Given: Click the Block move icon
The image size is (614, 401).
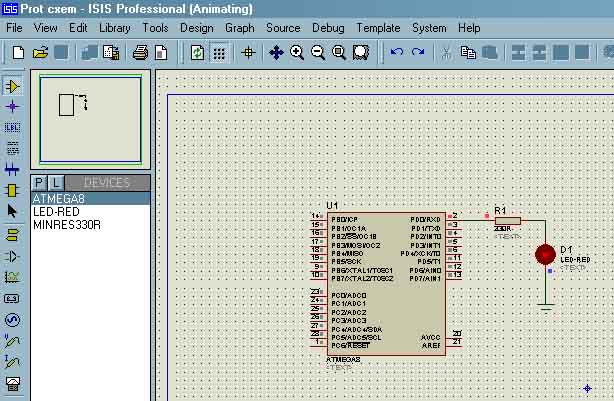Looking at the screenshot, I should click(539, 52).
